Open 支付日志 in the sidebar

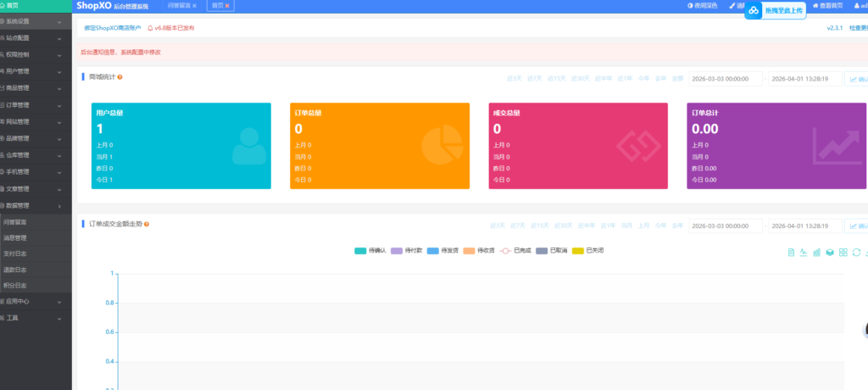15,253
